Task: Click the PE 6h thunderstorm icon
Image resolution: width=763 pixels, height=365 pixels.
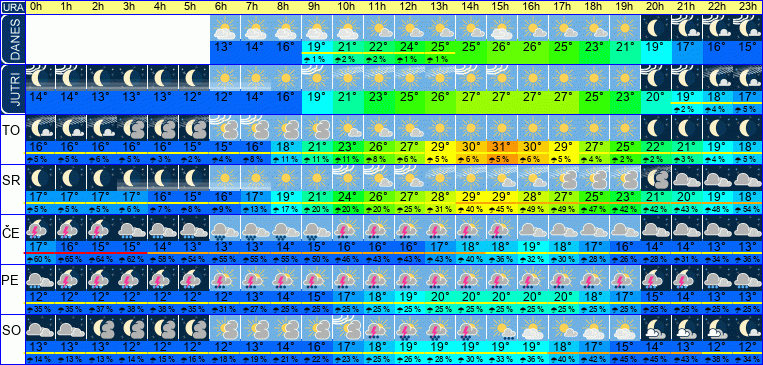Action: 225,277
